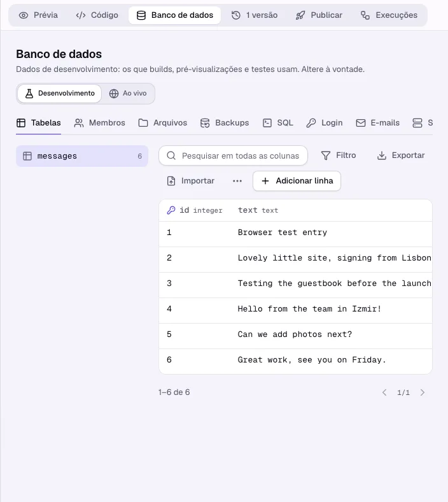This screenshot has width=448, height=502.
Task: Go to the previous page chevron
Action: tap(384, 392)
